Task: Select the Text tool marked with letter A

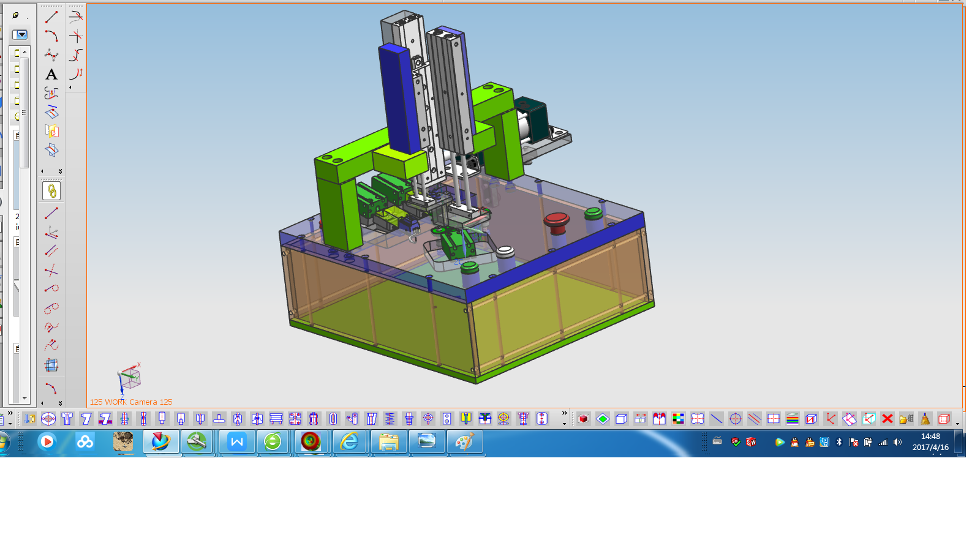Action: 51,74
